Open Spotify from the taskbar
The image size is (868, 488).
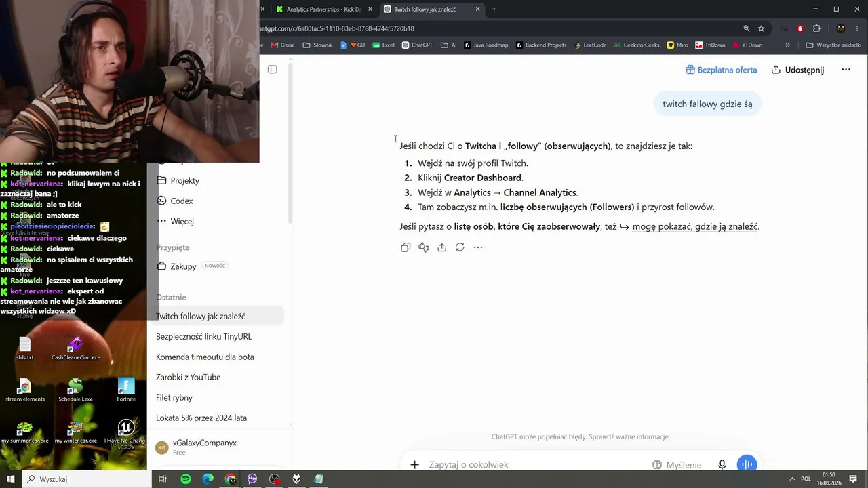click(x=186, y=479)
